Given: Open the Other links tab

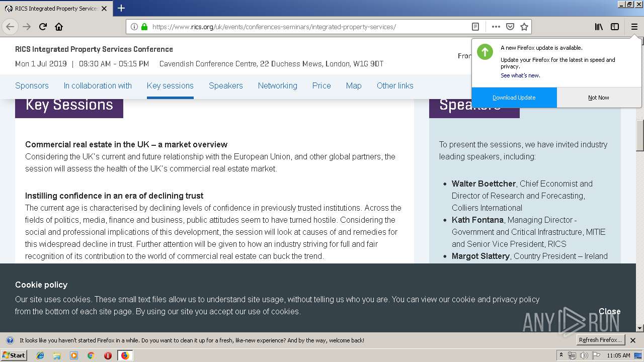Looking at the screenshot, I should tap(395, 85).
